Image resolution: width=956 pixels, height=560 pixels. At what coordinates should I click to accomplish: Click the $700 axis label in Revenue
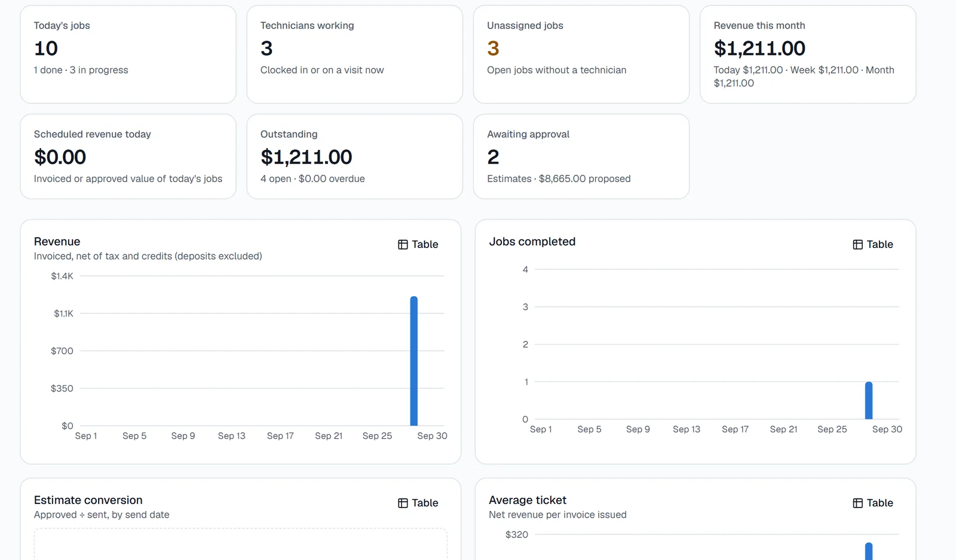62,351
